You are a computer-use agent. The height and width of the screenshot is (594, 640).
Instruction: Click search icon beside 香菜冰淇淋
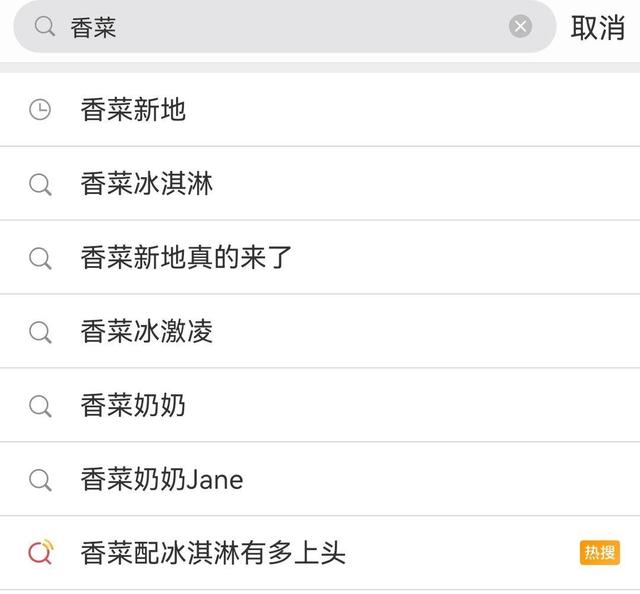pos(40,185)
